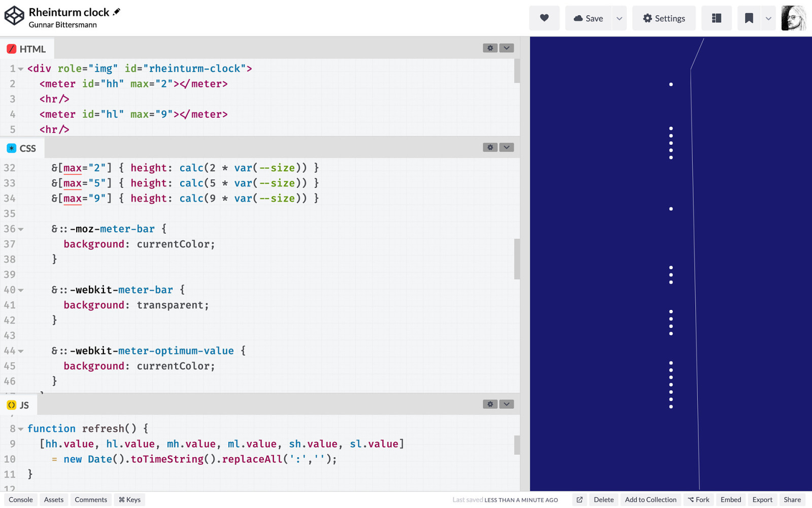812x508 pixels.
Task: Open user profile avatar menu
Action: click(794, 18)
